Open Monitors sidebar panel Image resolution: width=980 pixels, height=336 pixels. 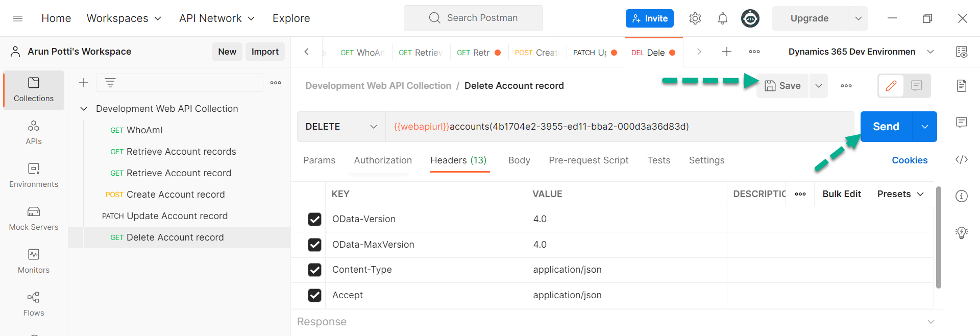pyautogui.click(x=34, y=261)
